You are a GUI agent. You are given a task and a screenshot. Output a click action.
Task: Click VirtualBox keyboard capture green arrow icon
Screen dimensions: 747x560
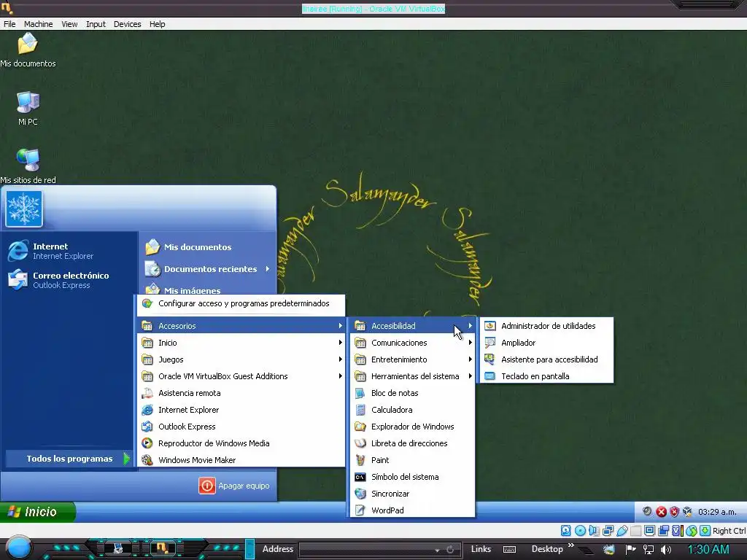(x=705, y=531)
